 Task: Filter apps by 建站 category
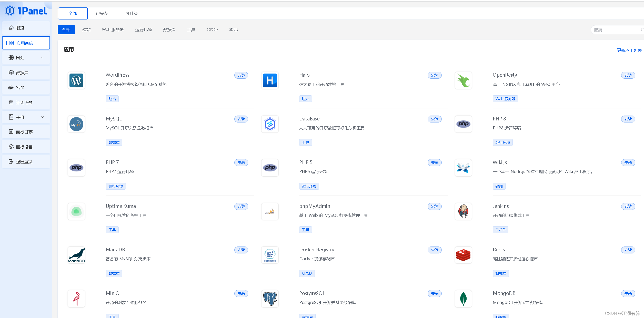click(86, 30)
